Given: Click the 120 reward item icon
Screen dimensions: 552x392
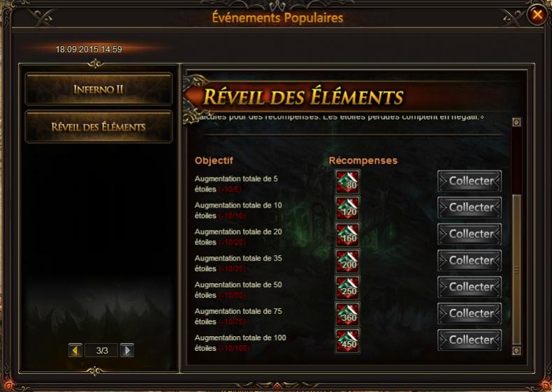Looking at the screenshot, I should (x=347, y=208).
